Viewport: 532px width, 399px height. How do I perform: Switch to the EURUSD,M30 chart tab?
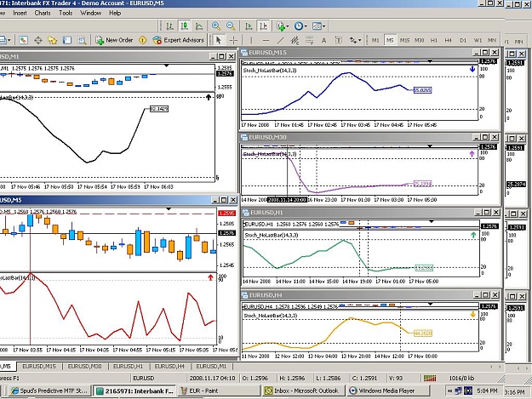[84, 367]
